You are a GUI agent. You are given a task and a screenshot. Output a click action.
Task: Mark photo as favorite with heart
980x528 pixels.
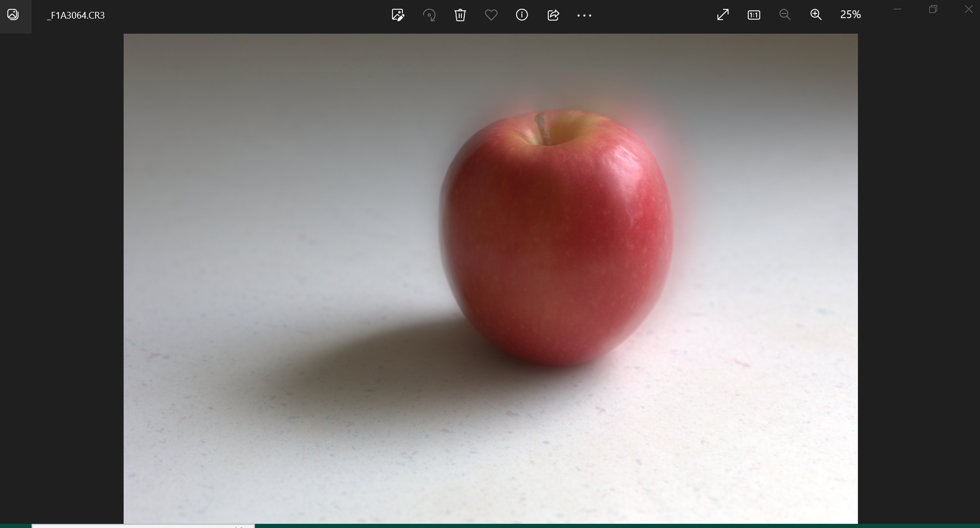491,15
